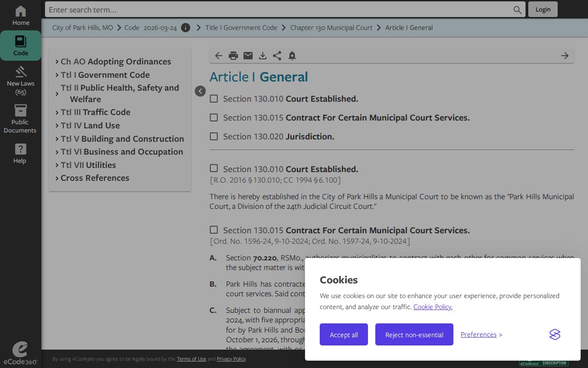Viewport: 588px width, 368px height.
Task: Check Section 130.020 Jurisdiction box
Action: pos(214,136)
